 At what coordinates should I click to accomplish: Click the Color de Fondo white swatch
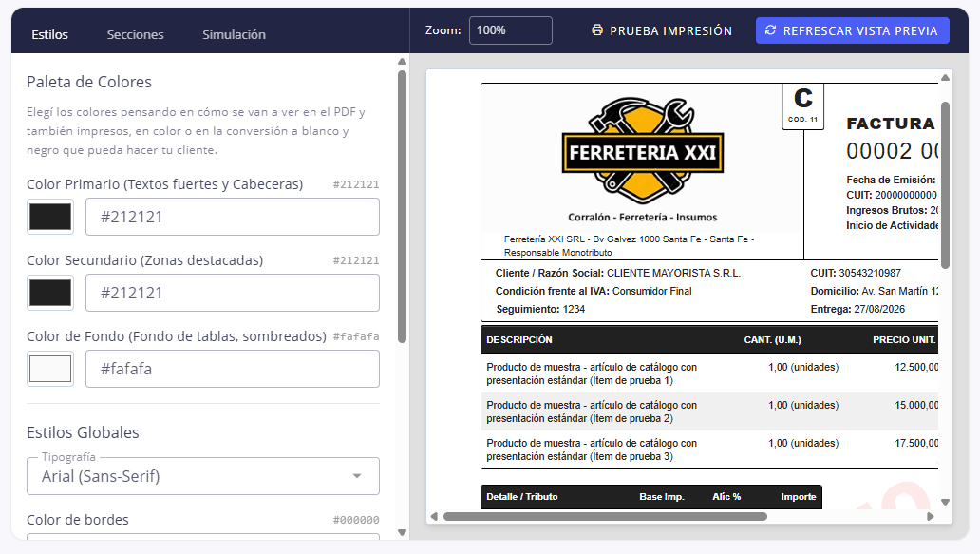[50, 369]
